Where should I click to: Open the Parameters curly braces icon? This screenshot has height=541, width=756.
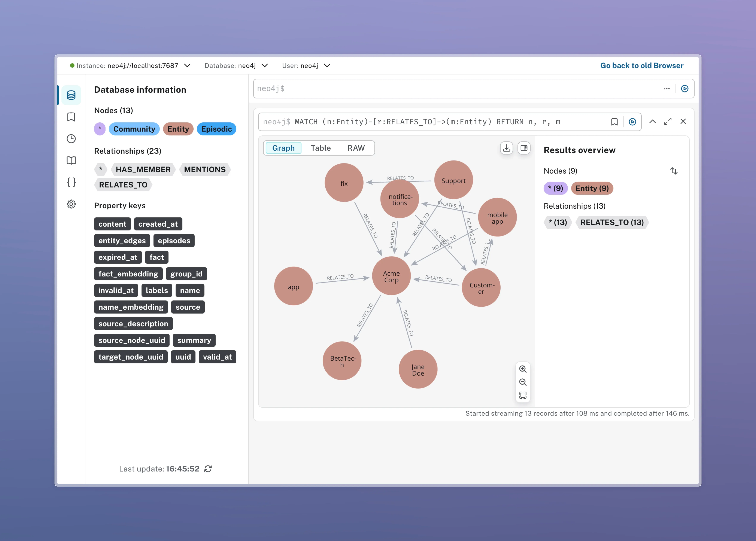point(71,182)
